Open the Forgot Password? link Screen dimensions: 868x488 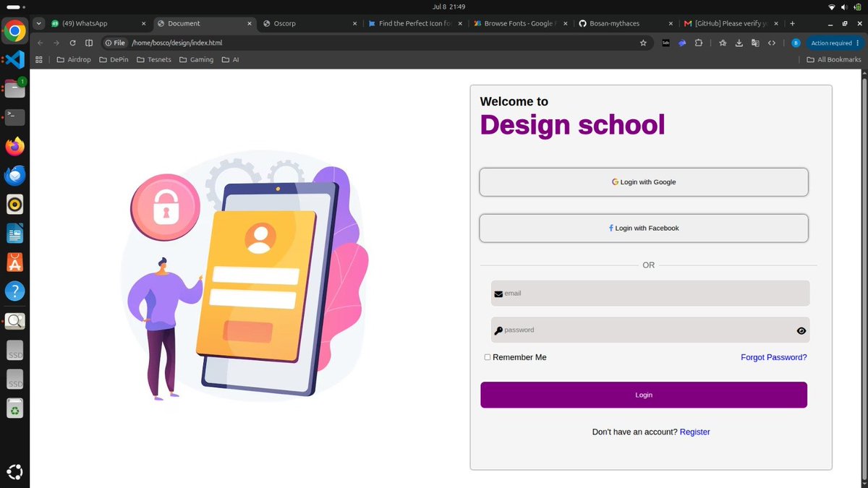tap(774, 357)
